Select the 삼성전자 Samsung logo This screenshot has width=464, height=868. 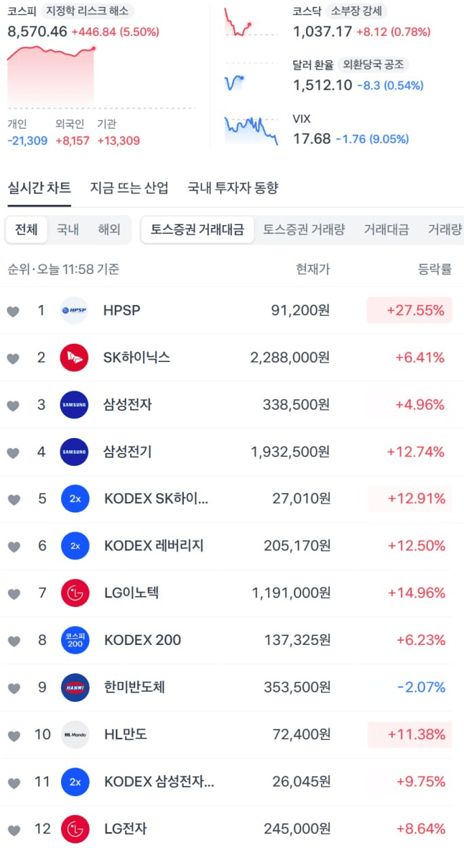click(x=75, y=405)
